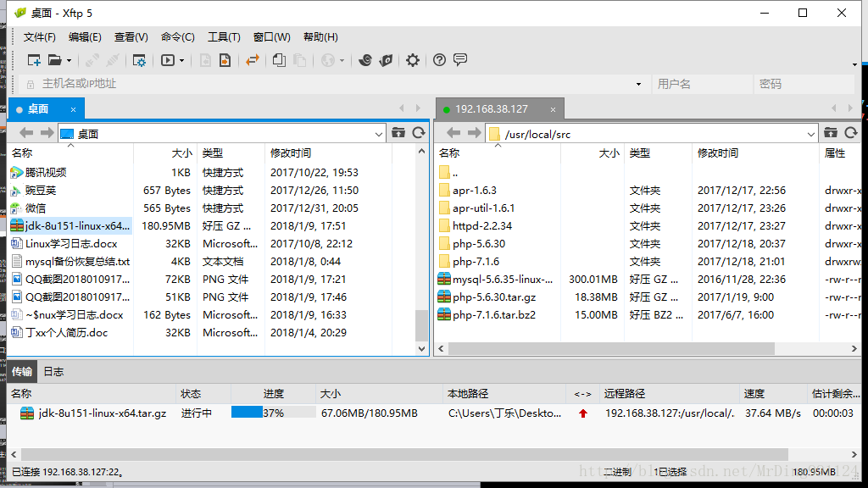Select the apr-1.6.3 remote folder

pyautogui.click(x=468, y=191)
